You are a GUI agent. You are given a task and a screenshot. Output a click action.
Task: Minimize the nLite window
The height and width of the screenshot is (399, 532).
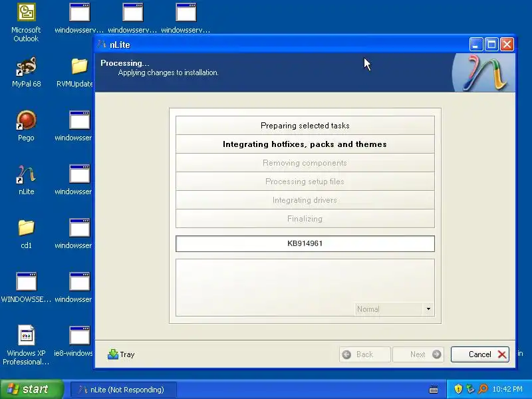pyautogui.click(x=476, y=45)
